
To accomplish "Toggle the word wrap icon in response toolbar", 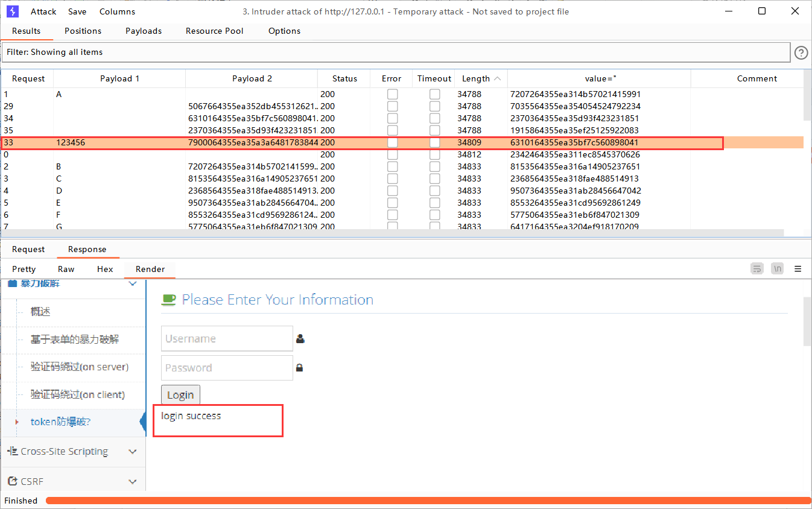I will tap(756, 269).
